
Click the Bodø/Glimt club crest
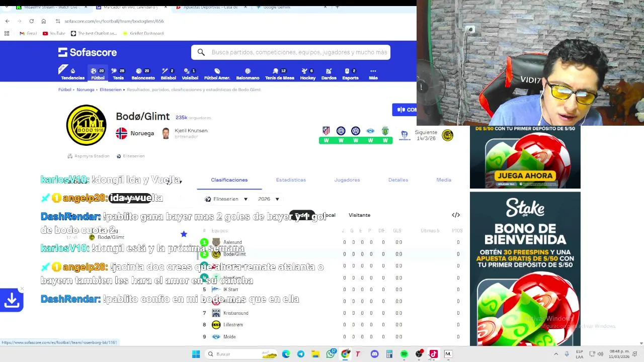pos(86,125)
